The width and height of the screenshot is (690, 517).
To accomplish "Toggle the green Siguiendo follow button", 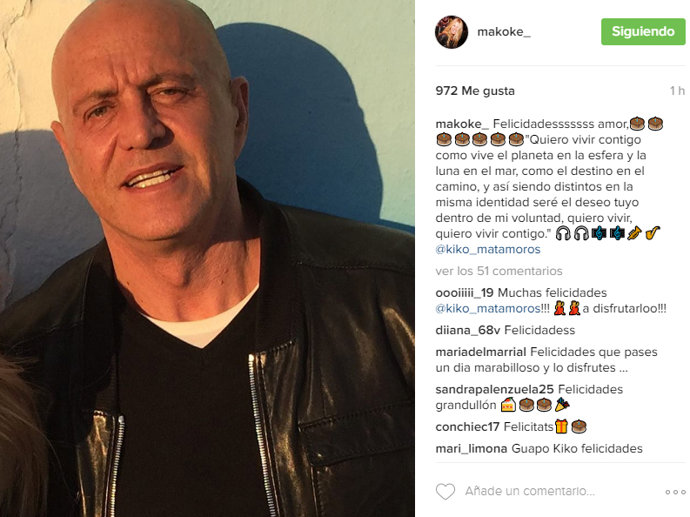I will [643, 32].
